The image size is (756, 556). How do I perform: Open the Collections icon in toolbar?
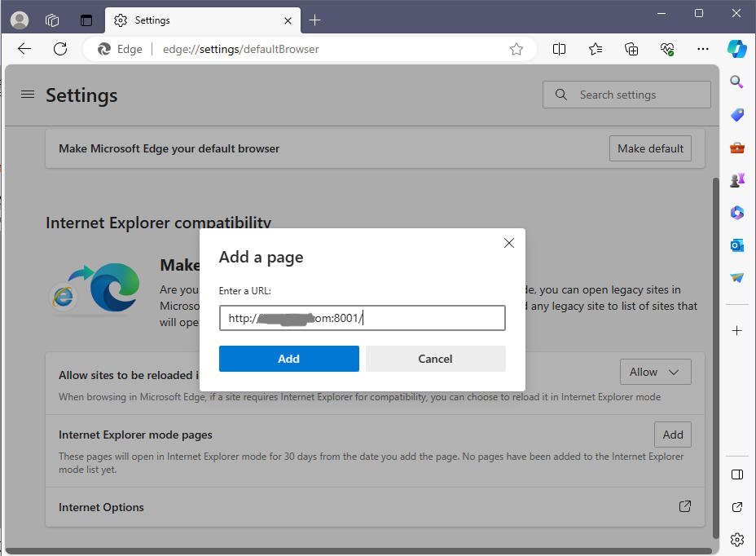(x=631, y=49)
